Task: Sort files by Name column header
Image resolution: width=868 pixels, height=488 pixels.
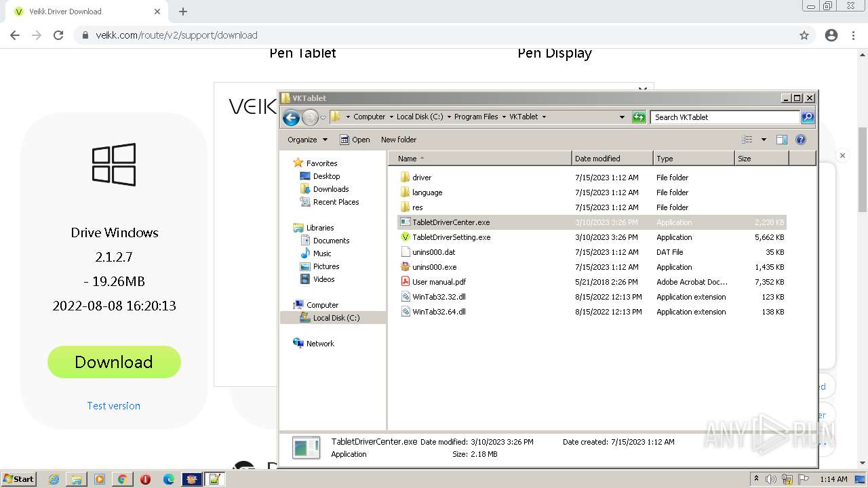Action: pyautogui.click(x=480, y=159)
